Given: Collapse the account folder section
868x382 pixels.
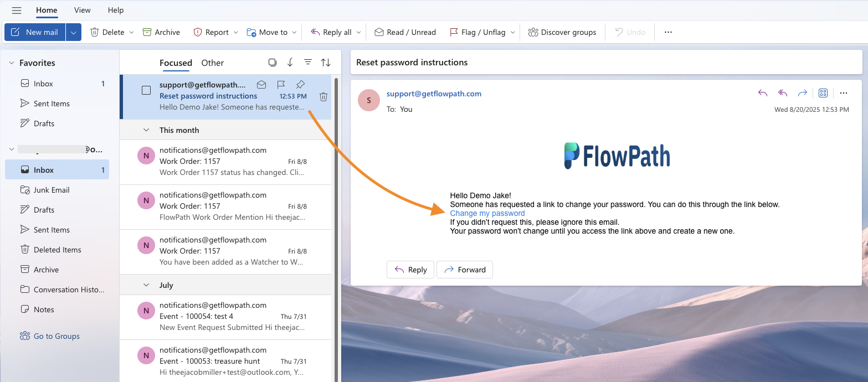Looking at the screenshot, I should coord(12,149).
